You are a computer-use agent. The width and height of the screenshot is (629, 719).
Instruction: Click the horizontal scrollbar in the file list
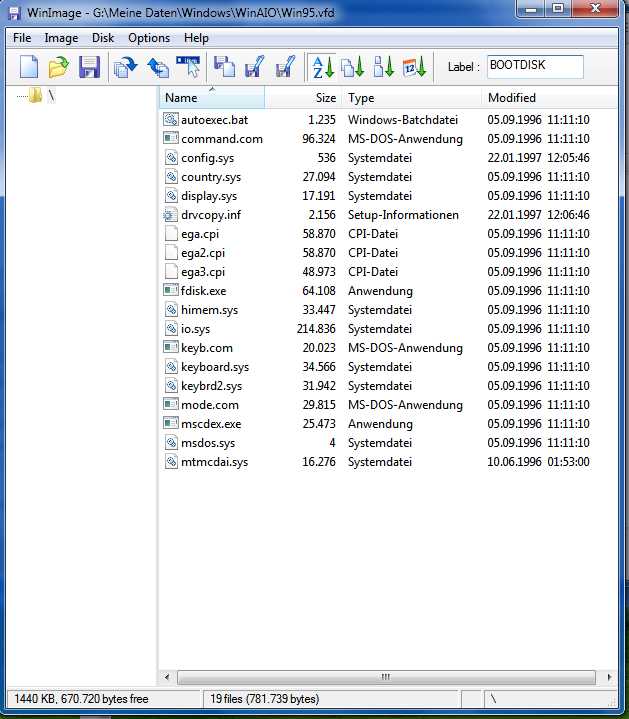[x=384, y=677]
